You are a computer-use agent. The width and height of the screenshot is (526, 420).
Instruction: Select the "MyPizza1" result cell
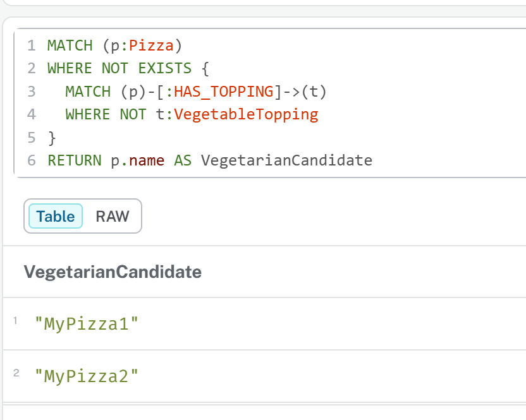[87, 324]
